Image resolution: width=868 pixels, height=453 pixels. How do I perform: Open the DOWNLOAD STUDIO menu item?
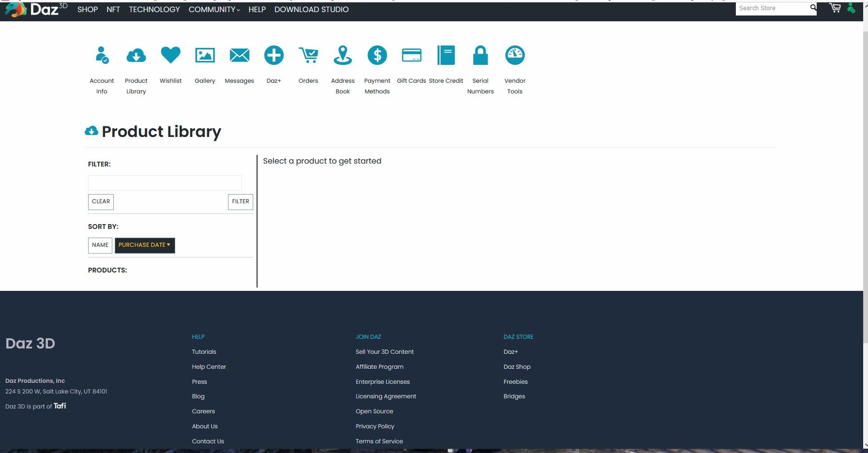tap(312, 9)
